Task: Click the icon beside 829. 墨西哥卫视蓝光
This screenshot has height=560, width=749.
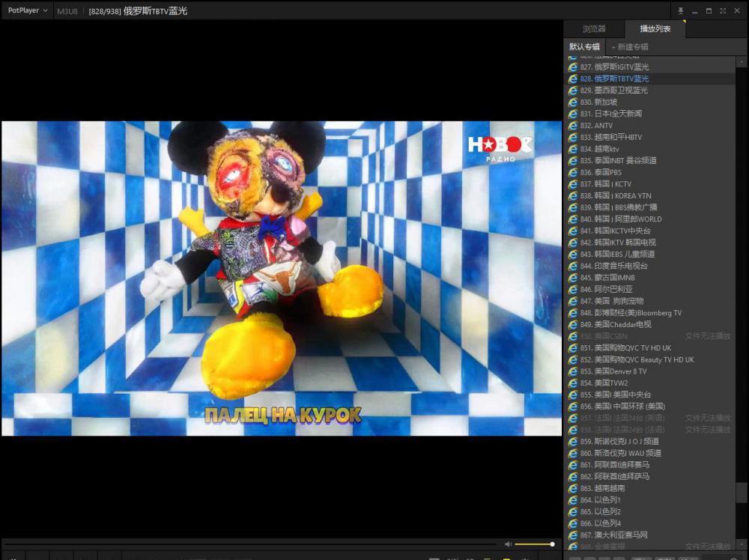Action: [573, 91]
